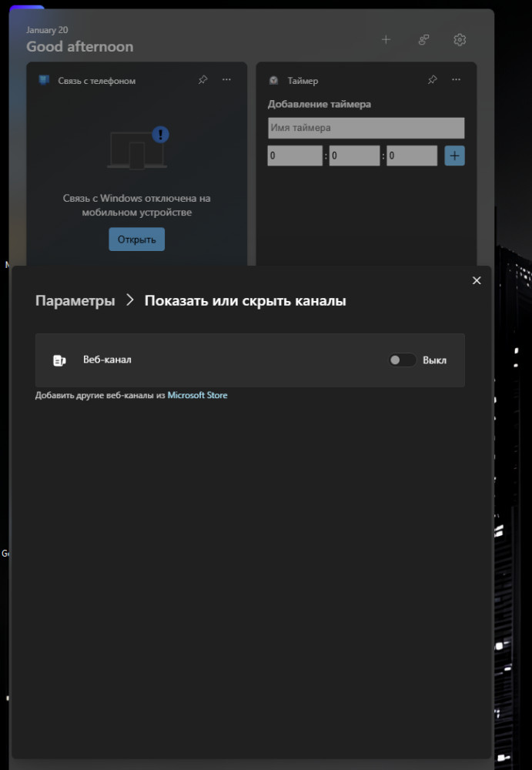Click the Имя таймера text field

366,128
